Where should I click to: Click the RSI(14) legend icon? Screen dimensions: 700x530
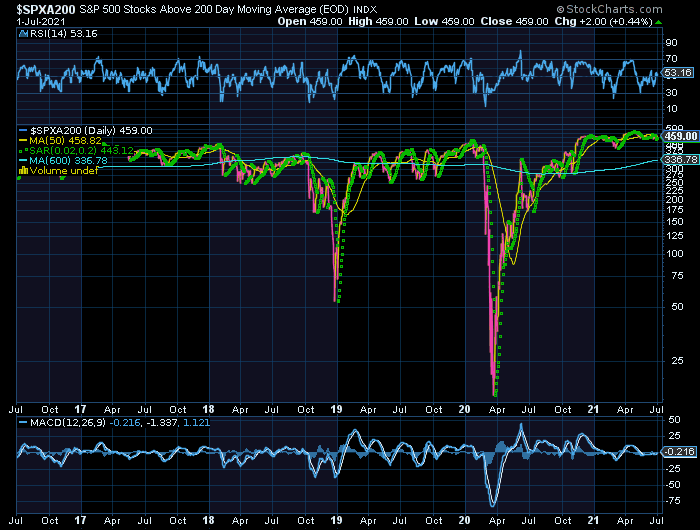coord(24,34)
